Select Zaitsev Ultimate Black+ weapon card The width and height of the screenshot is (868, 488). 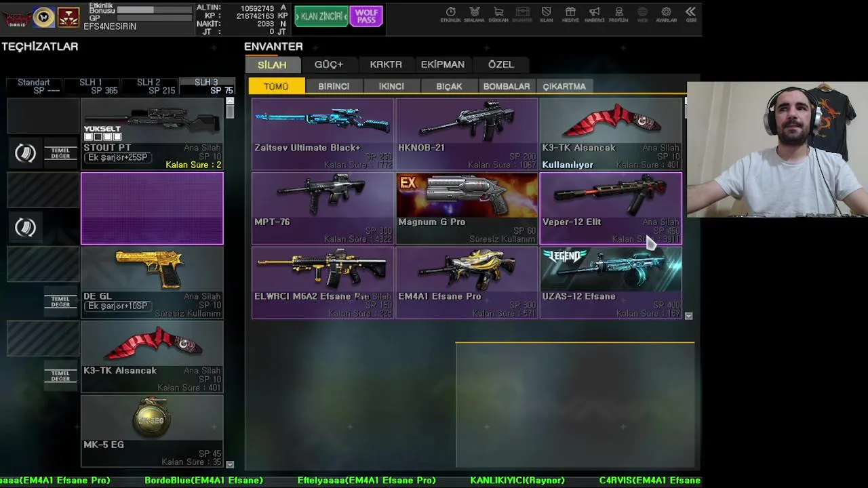click(323, 134)
